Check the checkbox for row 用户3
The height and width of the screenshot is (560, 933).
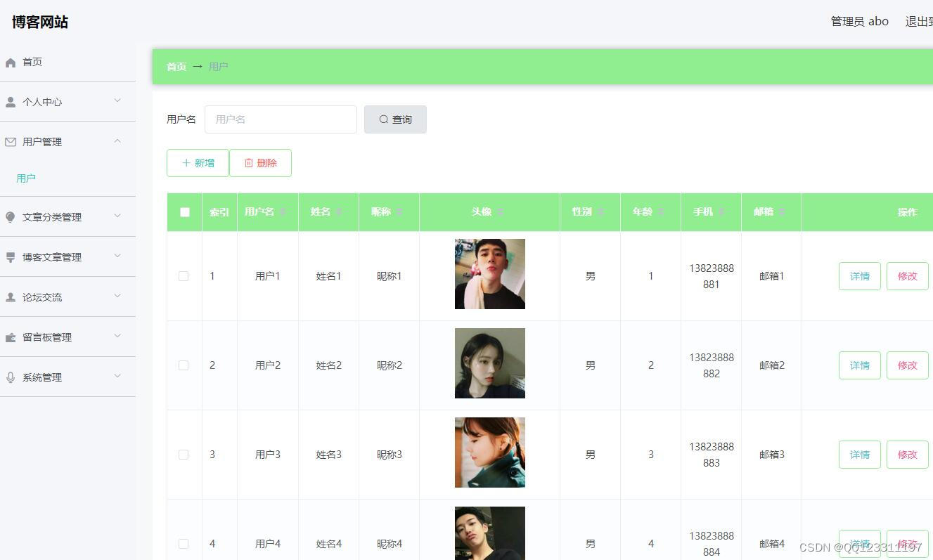point(184,455)
